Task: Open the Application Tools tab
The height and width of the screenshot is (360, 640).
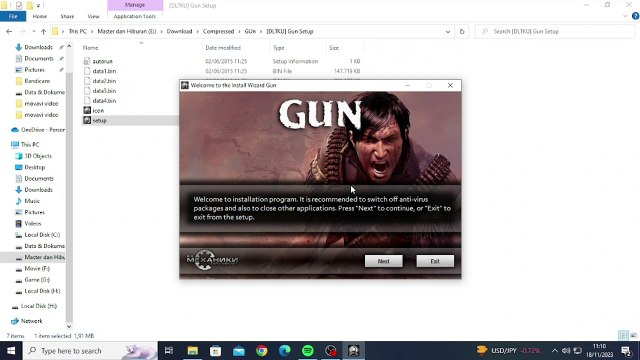Action: tap(135, 16)
